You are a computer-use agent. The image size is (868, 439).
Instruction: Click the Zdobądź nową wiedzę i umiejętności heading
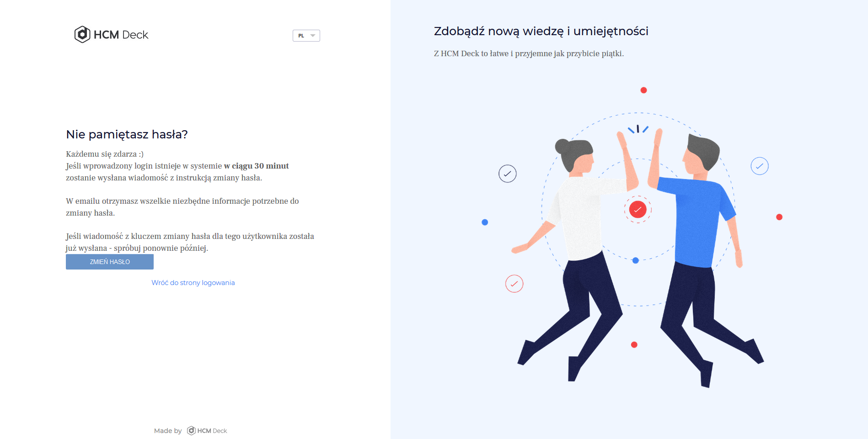coord(541,32)
